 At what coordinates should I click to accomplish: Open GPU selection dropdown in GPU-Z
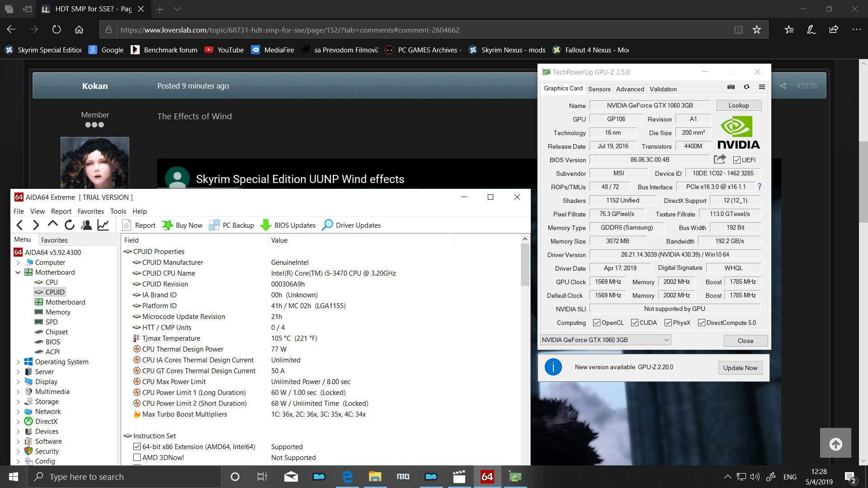(605, 340)
